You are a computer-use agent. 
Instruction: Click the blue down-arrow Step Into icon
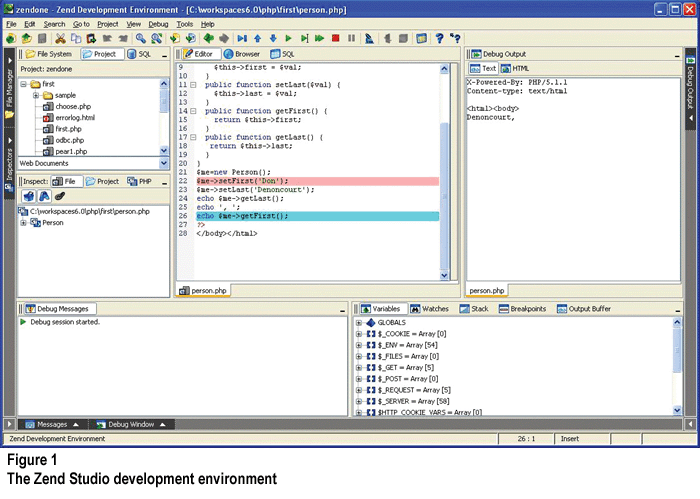tap(273, 38)
